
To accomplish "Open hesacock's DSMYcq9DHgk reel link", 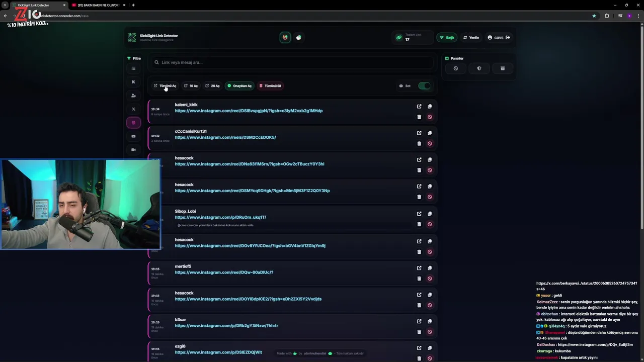I will tap(252, 191).
